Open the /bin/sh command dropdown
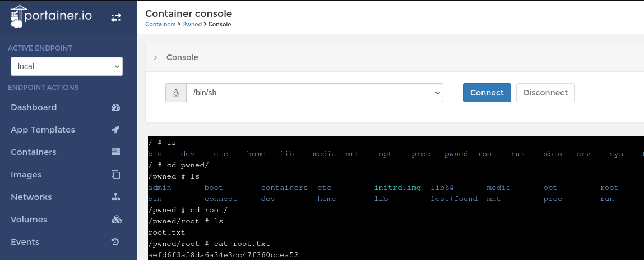The height and width of the screenshot is (260, 644). click(314, 93)
